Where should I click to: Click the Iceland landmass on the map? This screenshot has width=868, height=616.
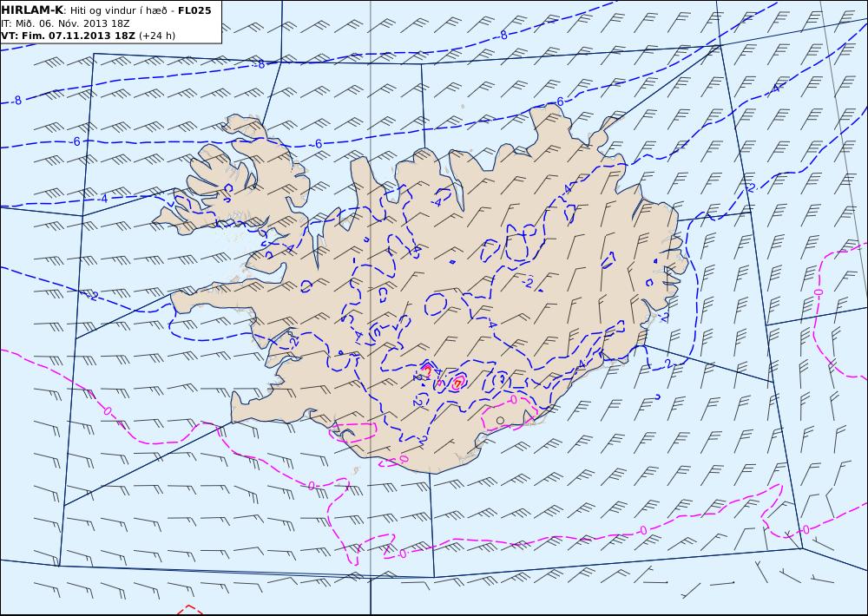pos(421,288)
